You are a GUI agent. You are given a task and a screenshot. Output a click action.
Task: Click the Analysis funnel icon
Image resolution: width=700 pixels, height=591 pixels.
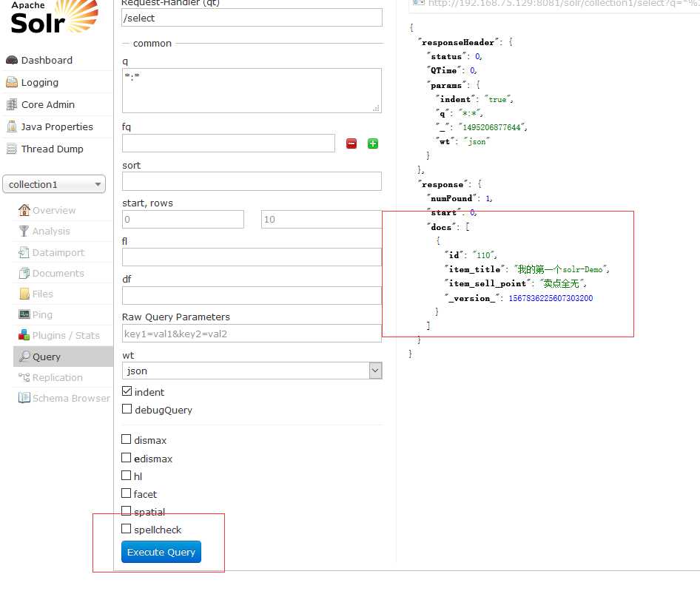tap(24, 231)
